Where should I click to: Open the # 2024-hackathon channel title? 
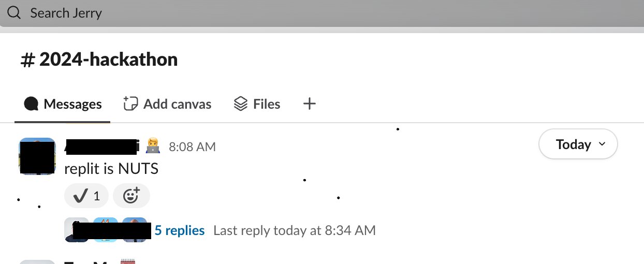point(99,60)
